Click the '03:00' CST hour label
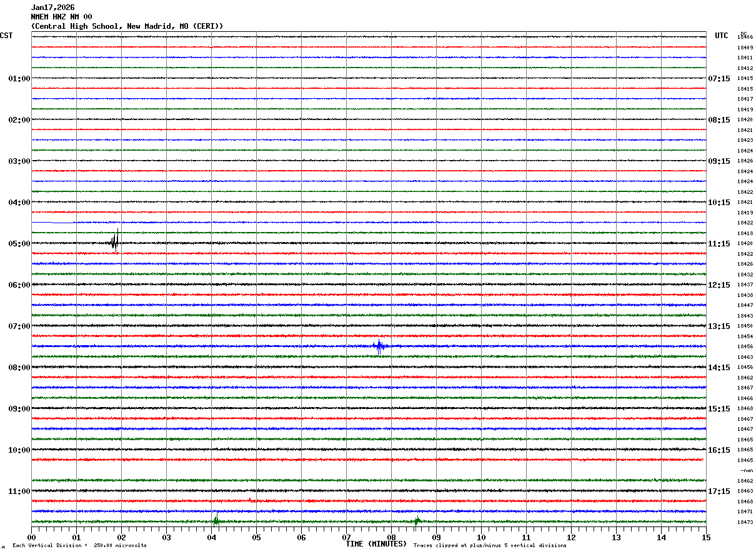Image resolution: width=756 pixels, height=554 pixels. click(19, 161)
